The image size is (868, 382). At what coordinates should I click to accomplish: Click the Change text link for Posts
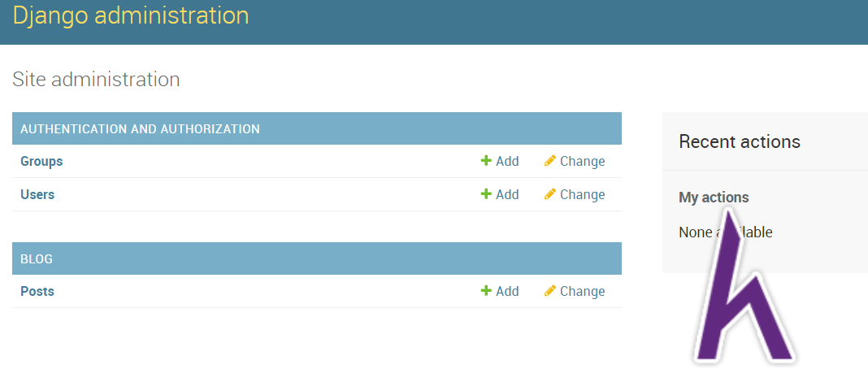[x=583, y=292]
